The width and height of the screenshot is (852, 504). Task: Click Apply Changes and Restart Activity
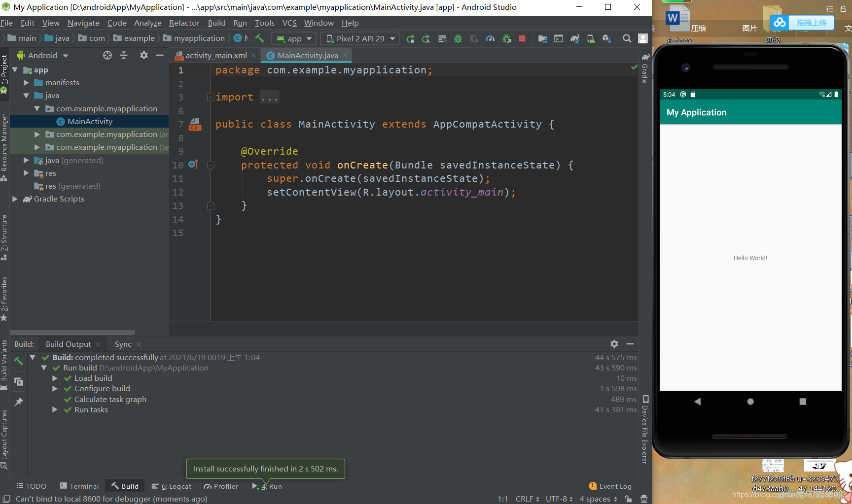click(426, 38)
